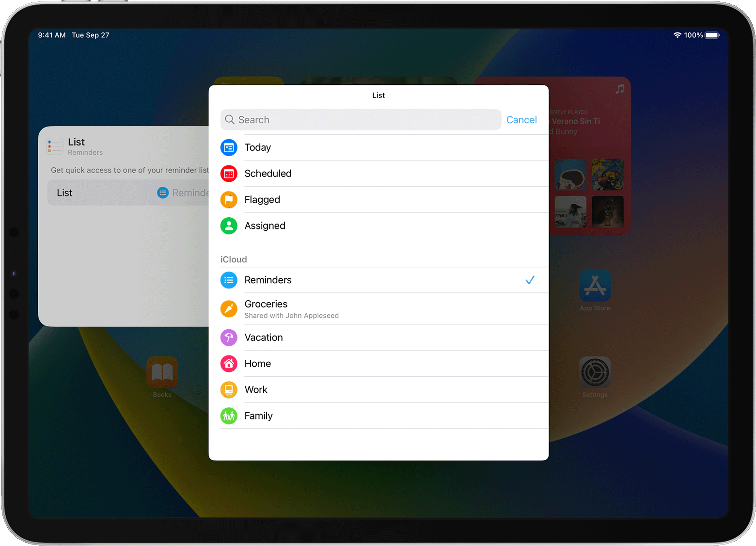
Task: Tap the first album thumbnail in Music widget
Action: [x=570, y=175]
